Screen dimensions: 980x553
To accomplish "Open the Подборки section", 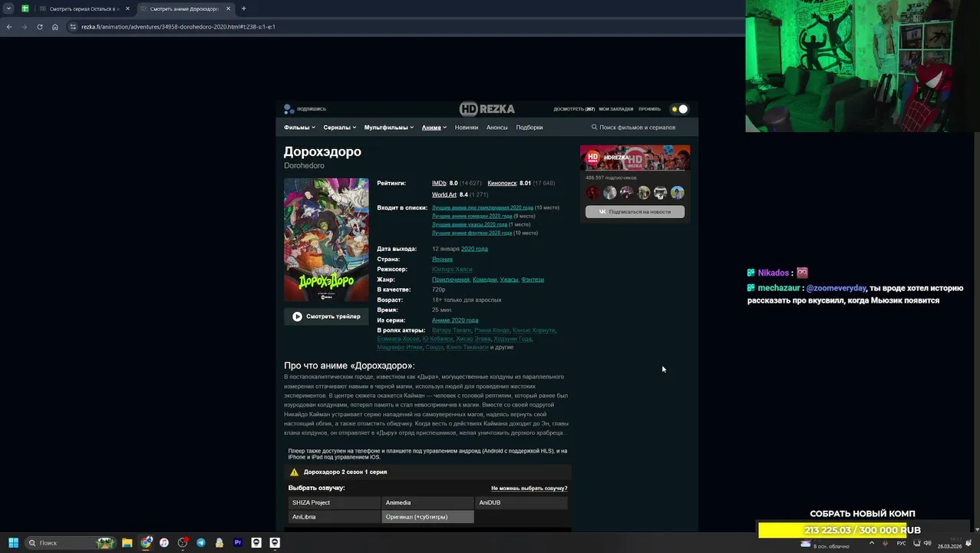I will (529, 127).
